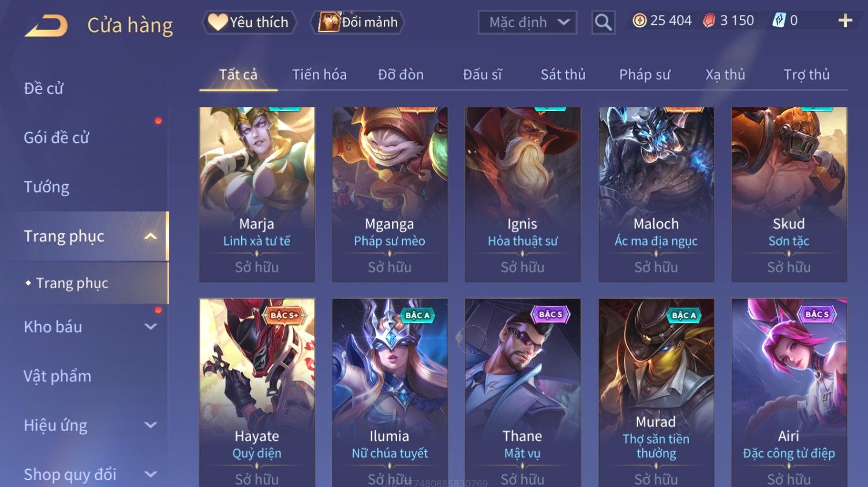Tap the gold coin balance icon

[x=639, y=21]
